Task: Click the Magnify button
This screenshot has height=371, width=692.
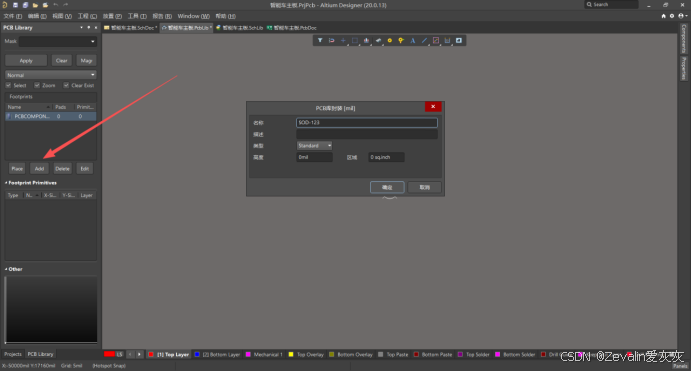Action: [x=86, y=60]
